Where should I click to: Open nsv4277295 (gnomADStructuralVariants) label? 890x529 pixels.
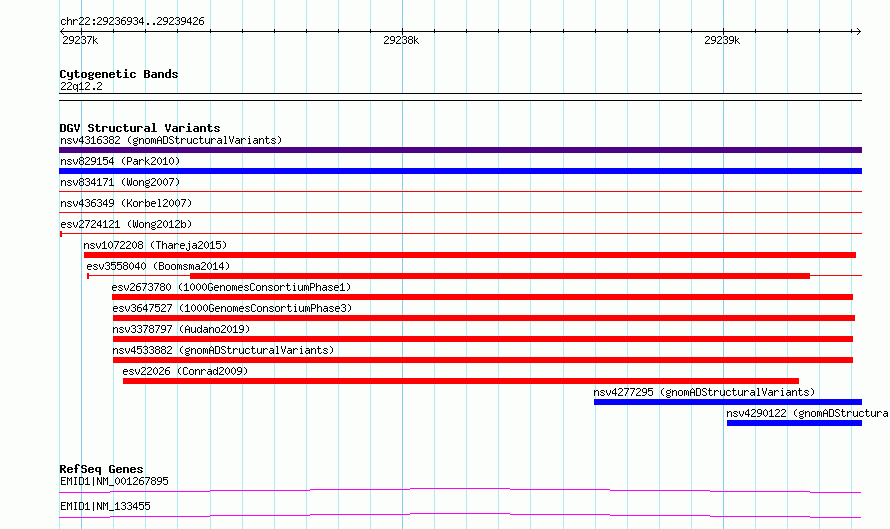point(704,392)
